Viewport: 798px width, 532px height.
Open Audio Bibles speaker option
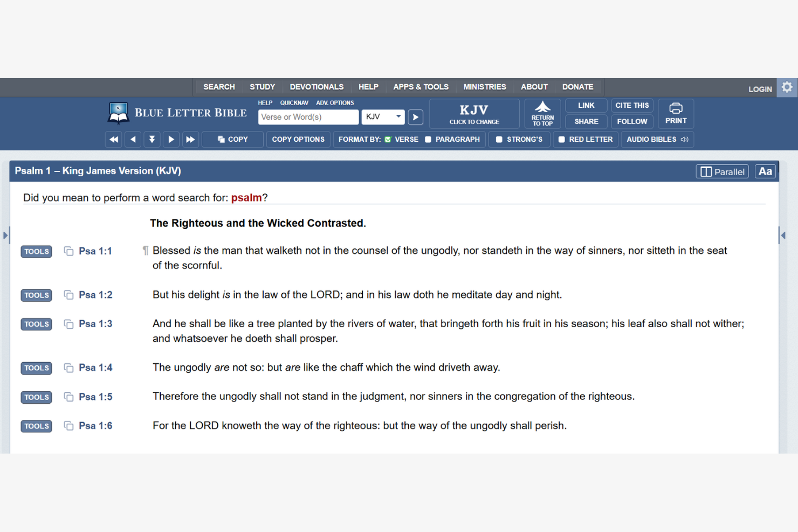pyautogui.click(x=657, y=140)
